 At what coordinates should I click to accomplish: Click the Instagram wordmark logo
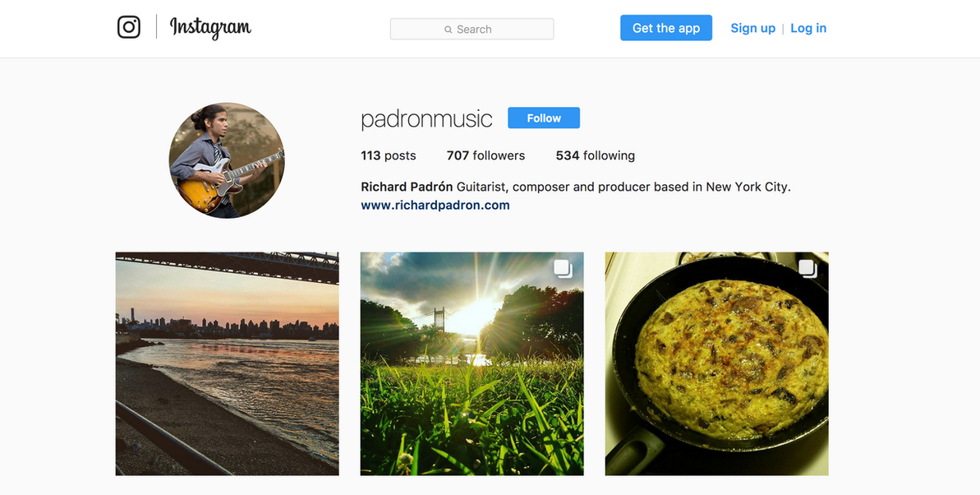210,28
